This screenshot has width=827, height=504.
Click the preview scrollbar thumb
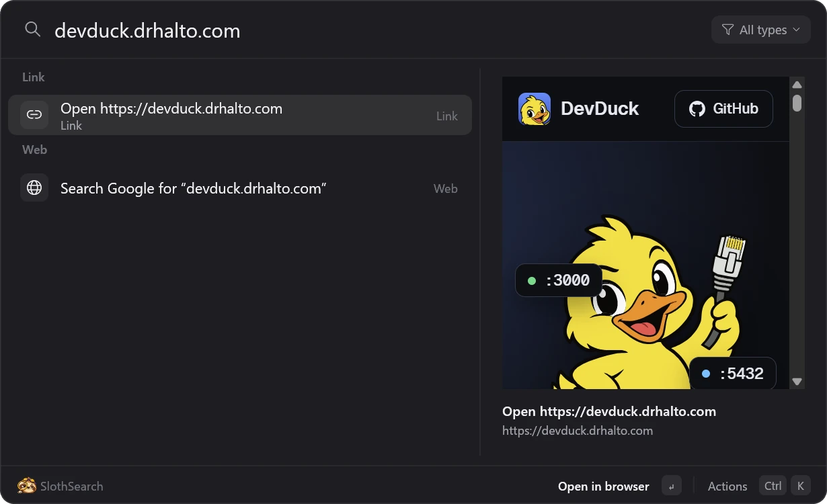pyautogui.click(x=797, y=103)
